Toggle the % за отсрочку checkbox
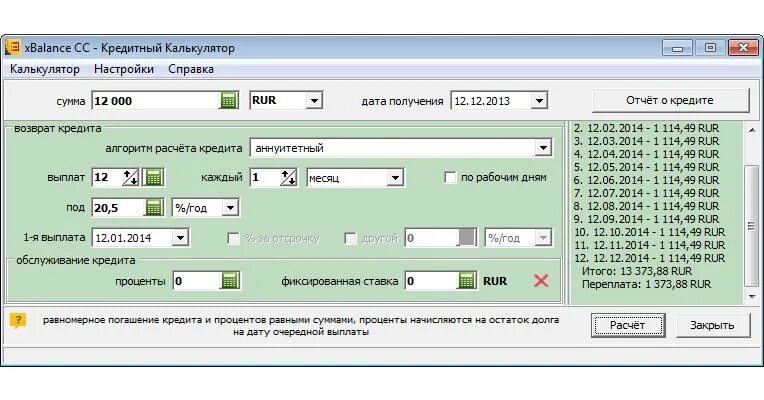This screenshot has height=400, width=764. pyautogui.click(x=234, y=238)
